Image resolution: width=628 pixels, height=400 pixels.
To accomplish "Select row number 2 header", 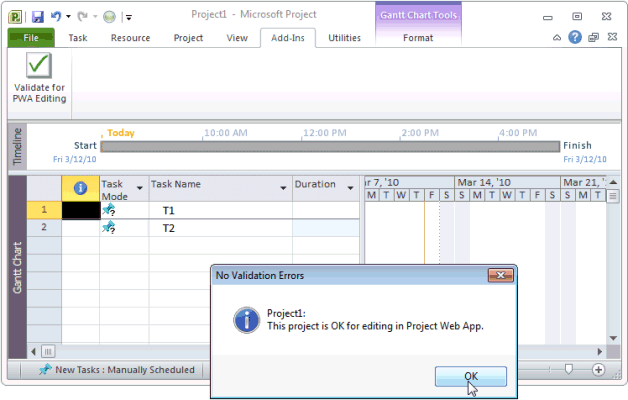I will coord(44,227).
